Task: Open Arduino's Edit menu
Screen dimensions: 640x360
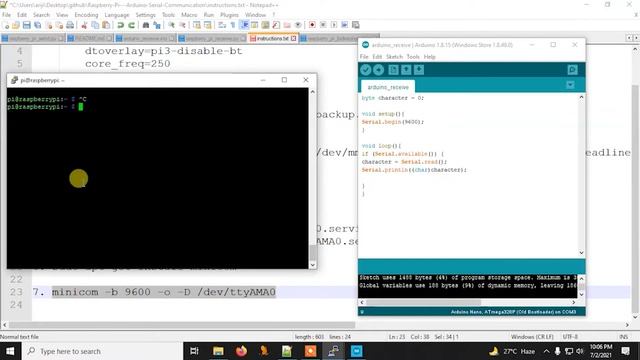Action: click(377, 57)
